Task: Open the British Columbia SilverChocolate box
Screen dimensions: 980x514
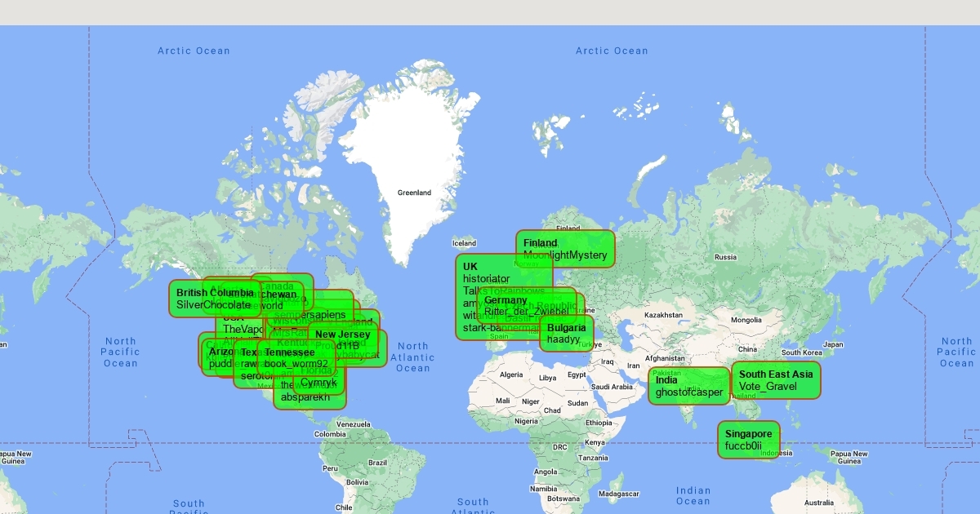Action: [216, 299]
